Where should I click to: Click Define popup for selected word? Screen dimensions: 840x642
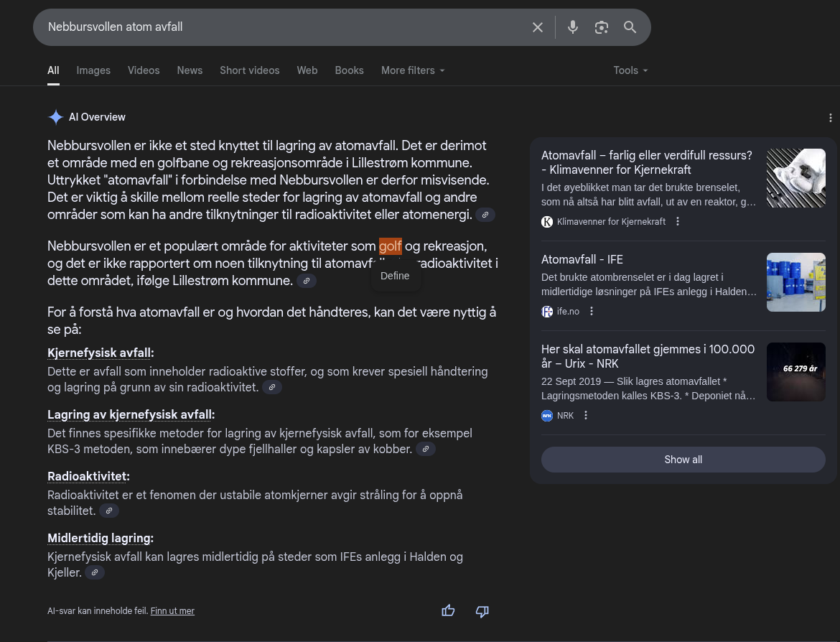click(395, 276)
